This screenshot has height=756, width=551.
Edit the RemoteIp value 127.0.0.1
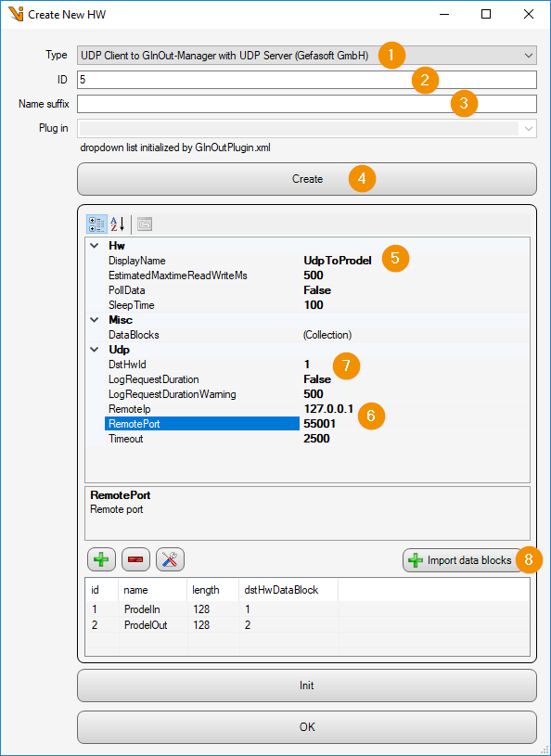(x=328, y=409)
